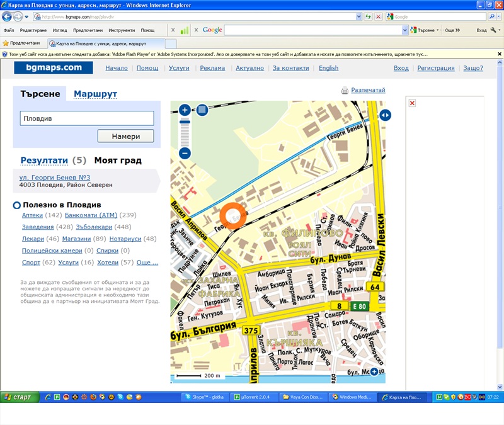Expand Google toolbar search box dropdown
The image size is (504, 425).
pyautogui.click(x=405, y=30)
